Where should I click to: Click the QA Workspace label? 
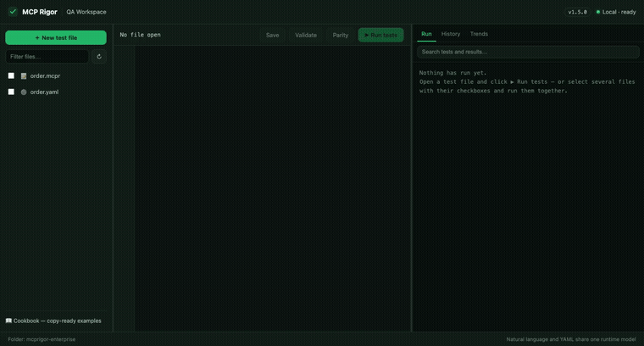pyautogui.click(x=86, y=12)
